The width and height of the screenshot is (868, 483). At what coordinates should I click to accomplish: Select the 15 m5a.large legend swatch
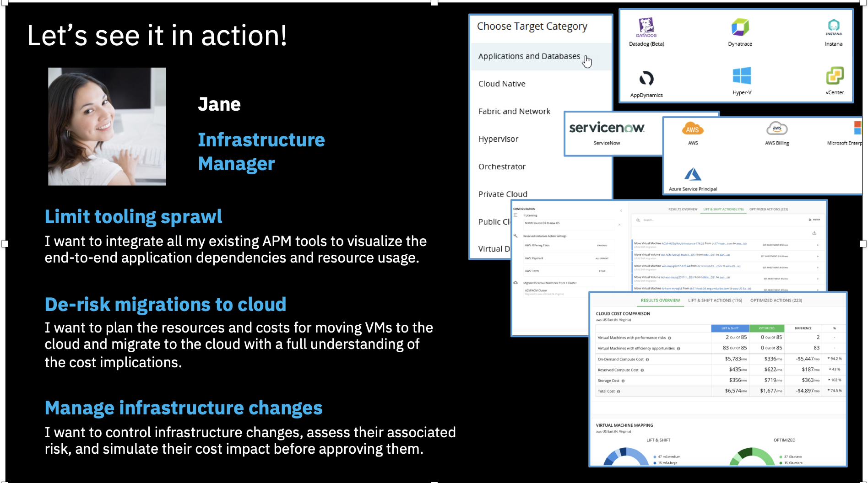655,463
